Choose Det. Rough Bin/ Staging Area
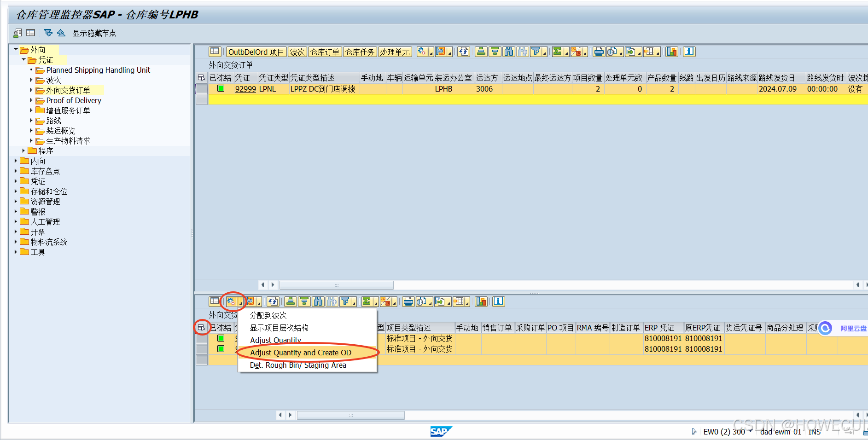This screenshot has height=440, width=868. 307,365
